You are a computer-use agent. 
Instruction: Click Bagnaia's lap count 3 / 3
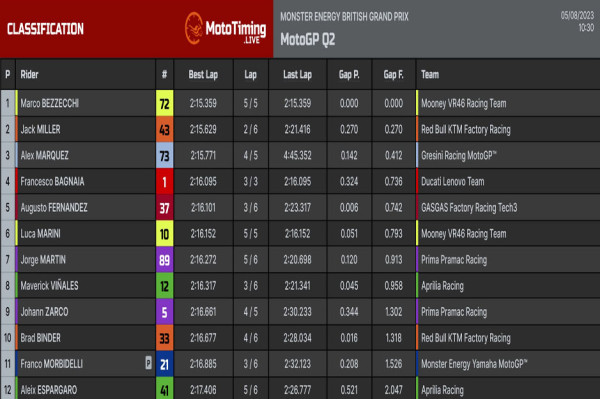point(251,181)
